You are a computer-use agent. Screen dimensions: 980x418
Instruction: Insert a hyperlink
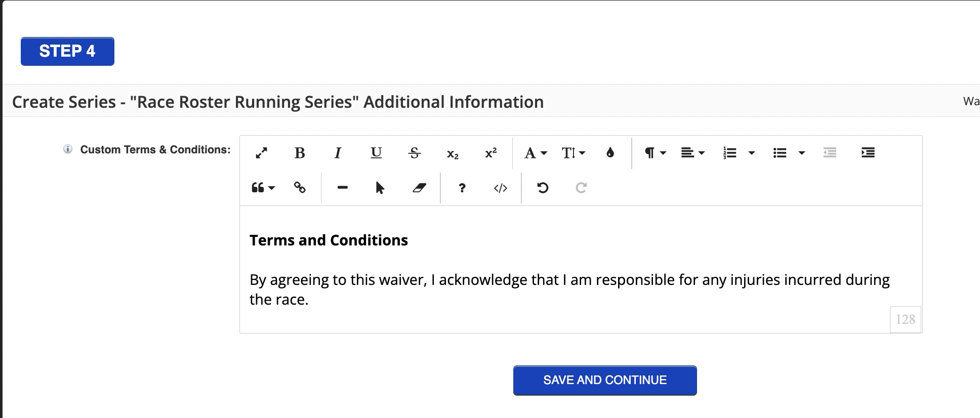pos(300,188)
